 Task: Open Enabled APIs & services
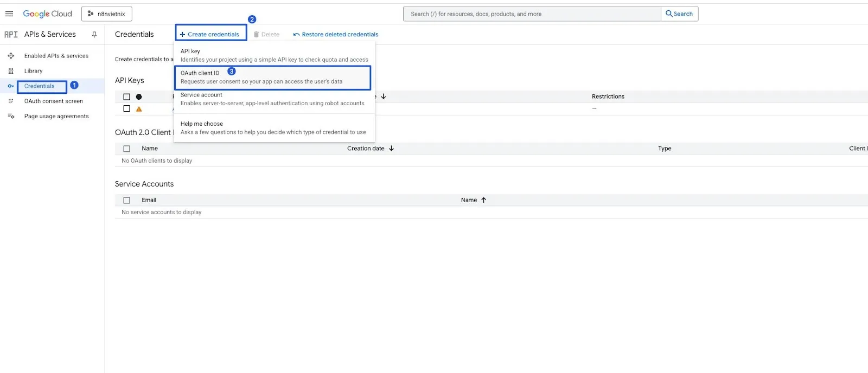pyautogui.click(x=56, y=56)
